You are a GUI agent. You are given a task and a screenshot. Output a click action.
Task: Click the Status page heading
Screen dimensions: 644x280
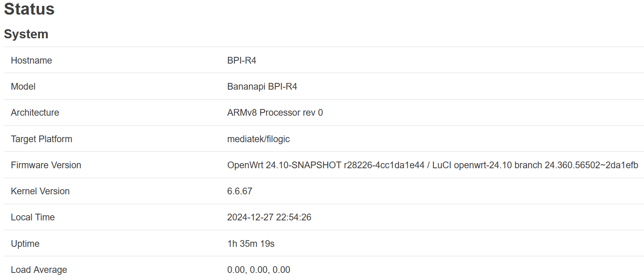click(x=29, y=9)
